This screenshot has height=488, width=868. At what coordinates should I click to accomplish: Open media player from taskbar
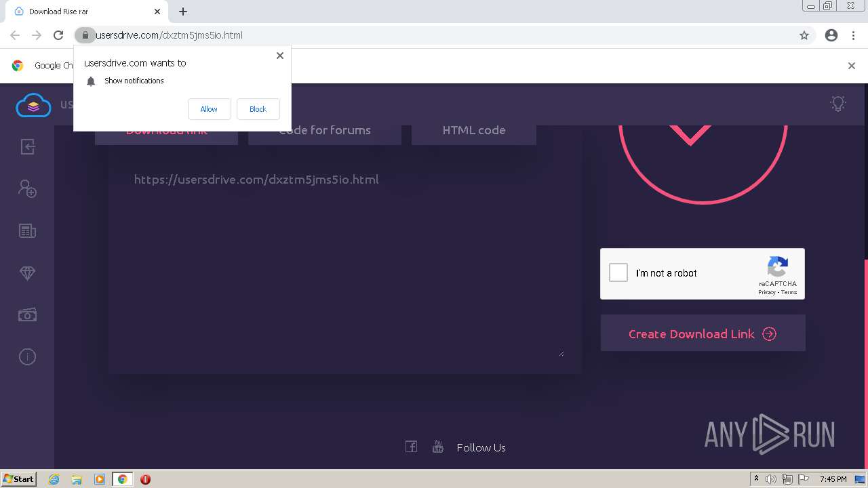(100, 479)
